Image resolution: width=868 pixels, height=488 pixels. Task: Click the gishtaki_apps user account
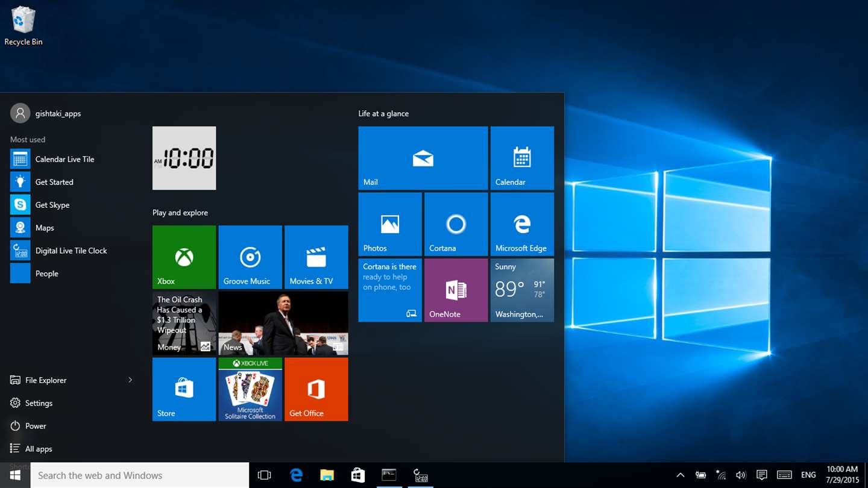(46, 113)
